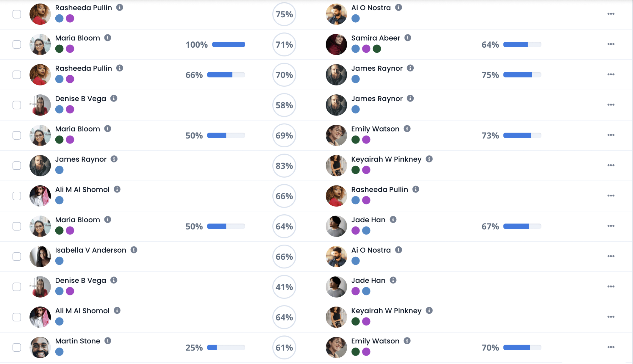The height and width of the screenshot is (364, 633).
Task: Click the Martin Stone name link
Action: [77, 341]
